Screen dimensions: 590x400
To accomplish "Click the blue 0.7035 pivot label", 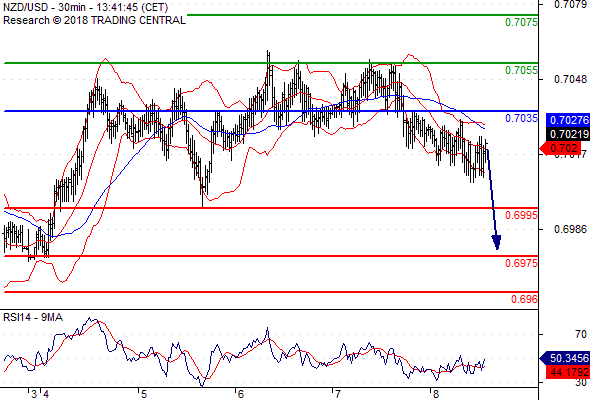I will tap(521, 118).
